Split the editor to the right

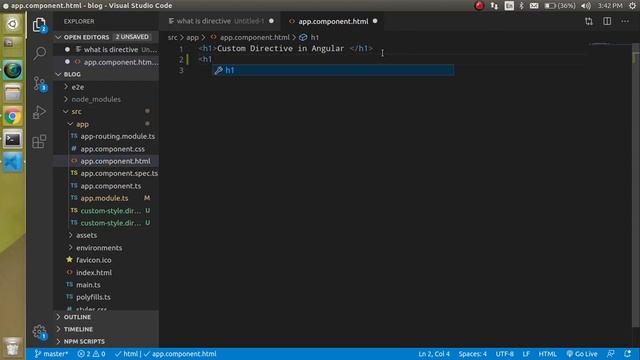tap(607, 21)
